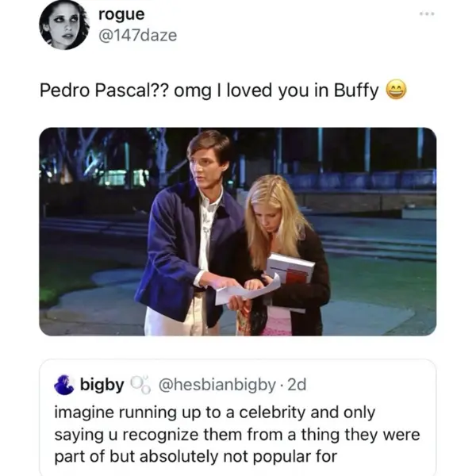The image size is (476, 476).
Task: Click bigby's purple avatar icon
Action: [63, 385]
